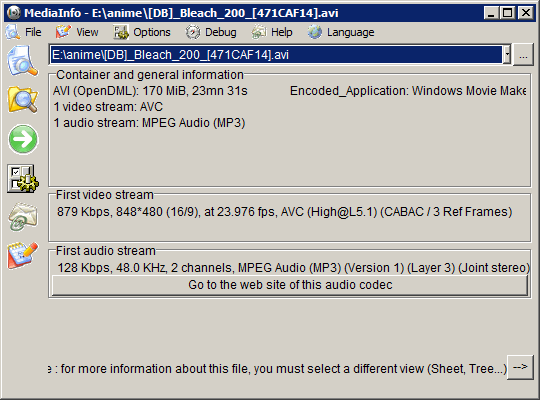Screen dimensions: 540x400
Task: Click the file path field with the Bleach_200 .avi path
Action: 276,55
